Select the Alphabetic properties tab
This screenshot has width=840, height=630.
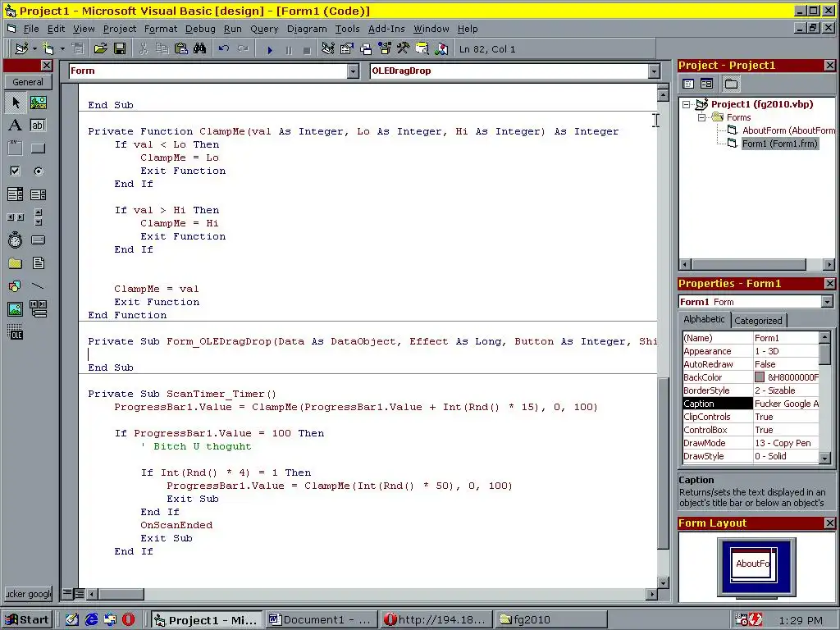(704, 319)
